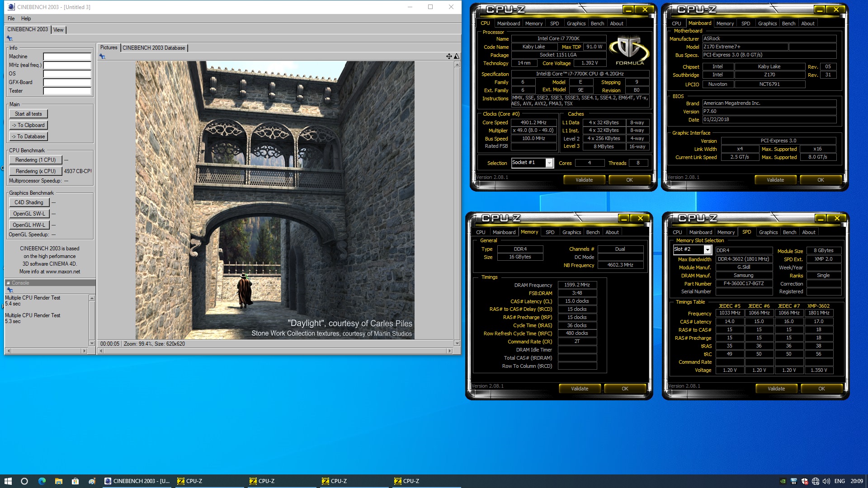Click the Tester input field
Viewport: 868px width, 488px height.
pyautogui.click(x=67, y=91)
